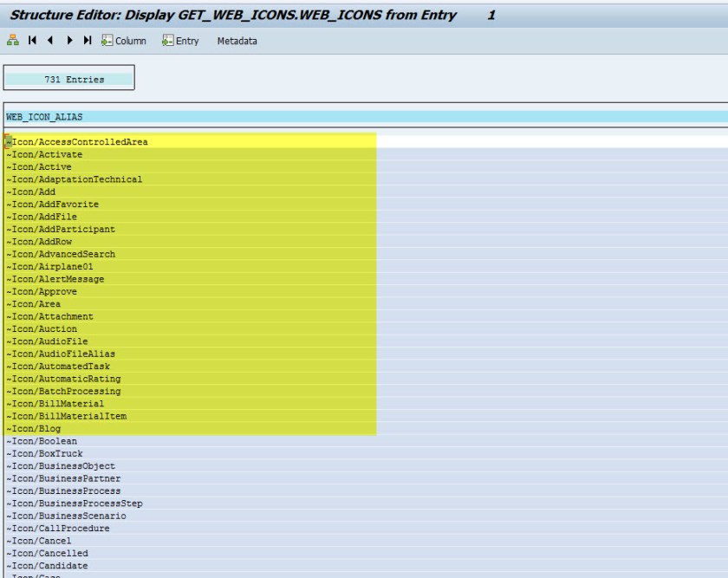Select row ~Icon/Activate
728x578 pixels.
(x=366, y=154)
